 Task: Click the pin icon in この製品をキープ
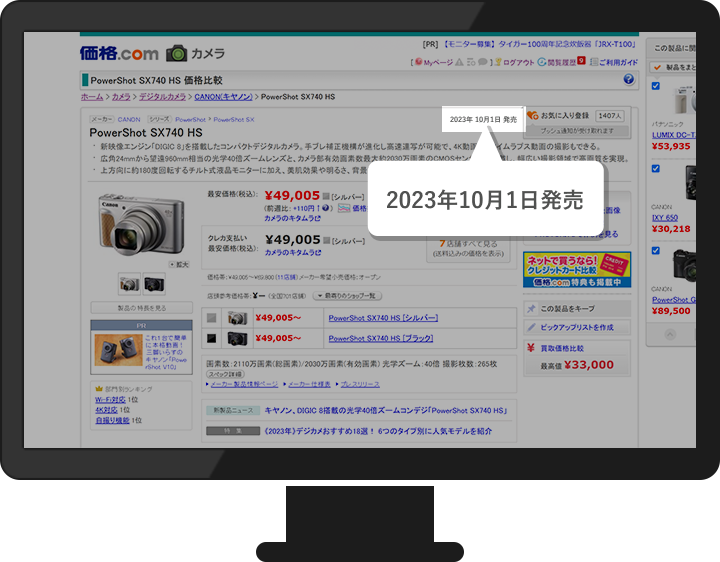(531, 309)
